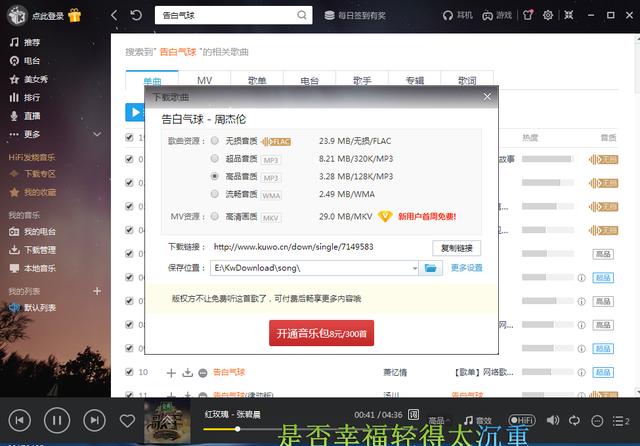
Task: Change loop playback mode icon
Action: (574, 420)
